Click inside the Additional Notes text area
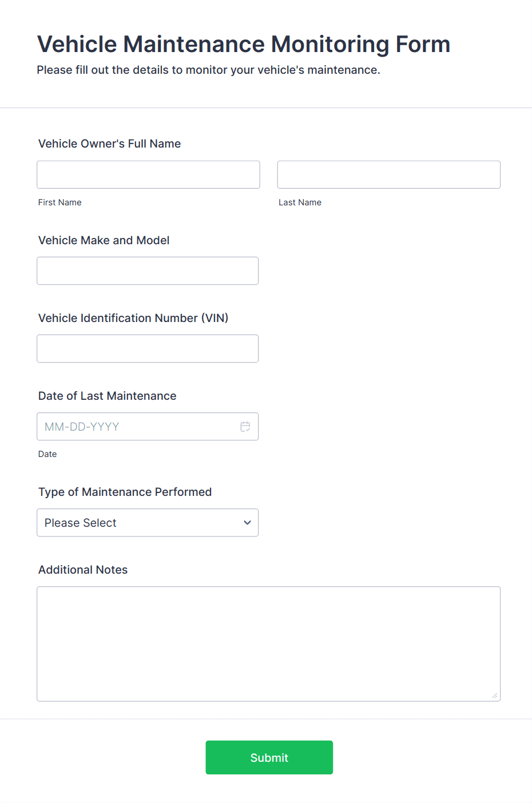This screenshot has width=532, height=803. click(269, 644)
